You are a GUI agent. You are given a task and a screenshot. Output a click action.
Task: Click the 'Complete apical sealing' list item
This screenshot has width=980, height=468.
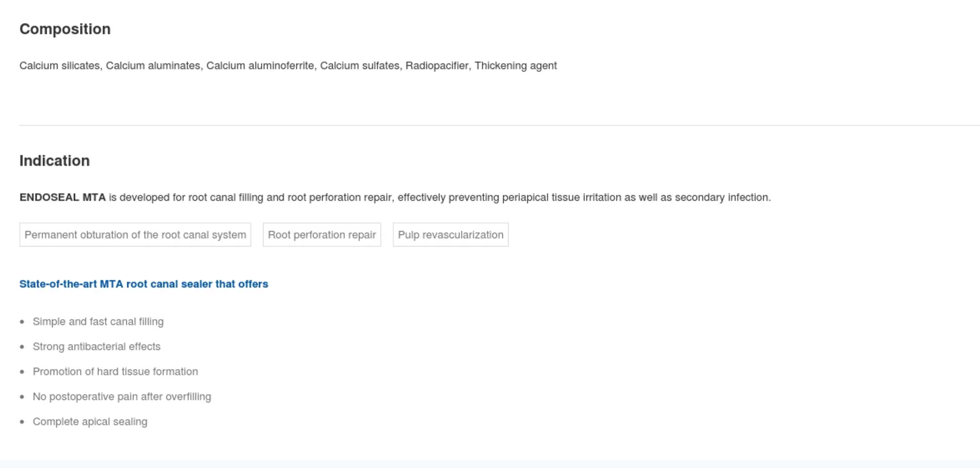tap(90, 421)
